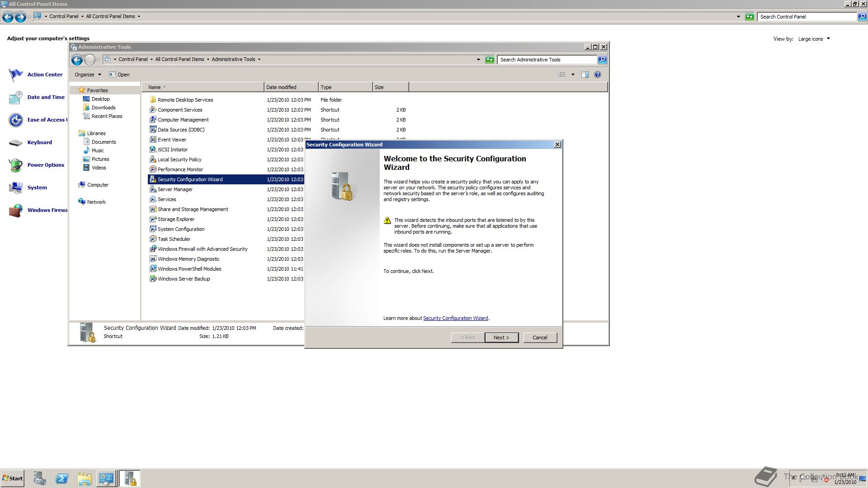Toggle the preview pane icon

pos(585,75)
